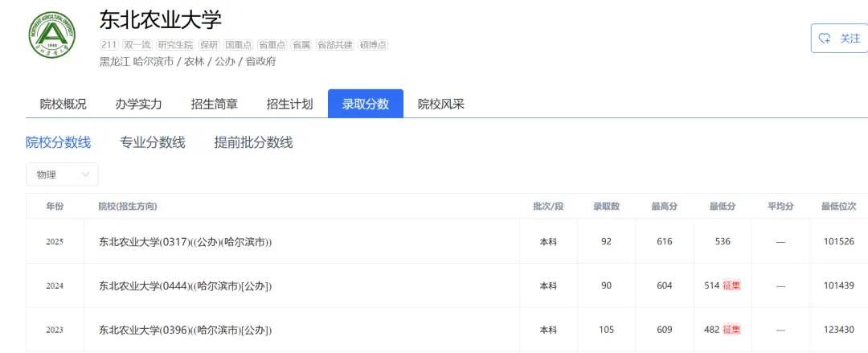
Task: Click the Northeast Agricultural University logo
Action: coord(52,35)
